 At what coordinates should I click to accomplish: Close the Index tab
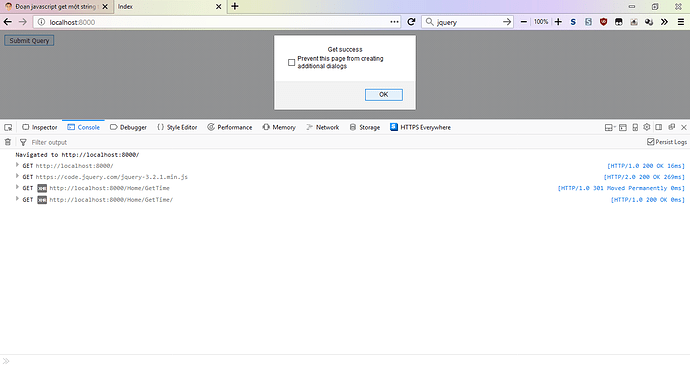218,7
